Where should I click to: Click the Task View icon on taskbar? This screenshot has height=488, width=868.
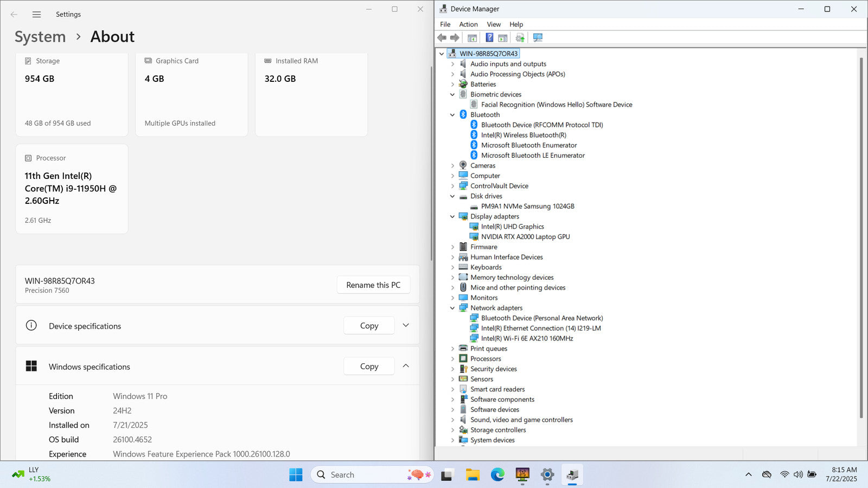[x=447, y=475]
